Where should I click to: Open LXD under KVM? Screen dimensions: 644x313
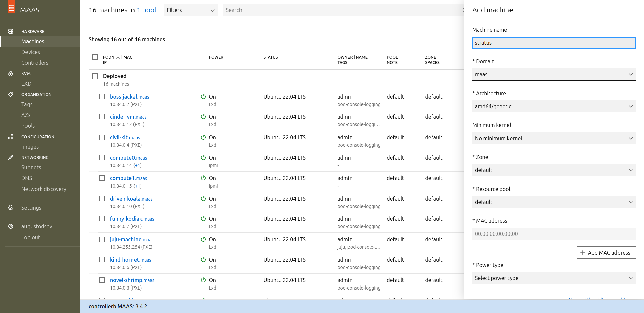pyautogui.click(x=26, y=84)
